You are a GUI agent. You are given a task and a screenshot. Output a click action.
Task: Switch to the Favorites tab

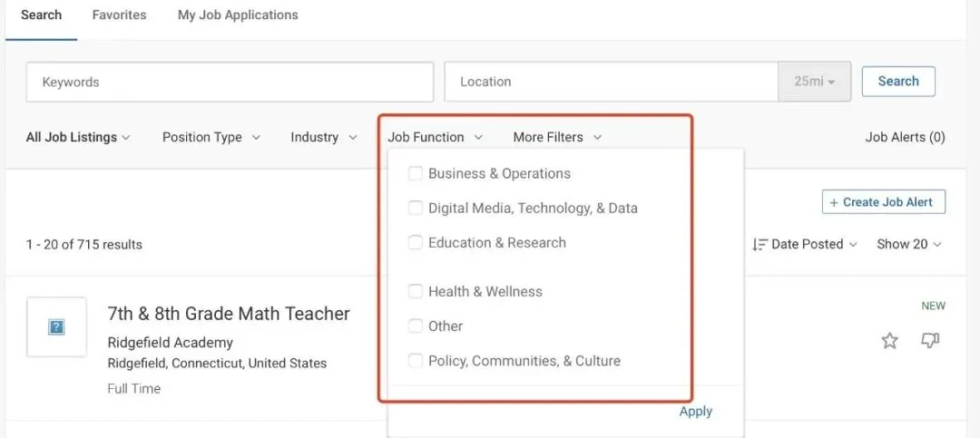(x=119, y=15)
